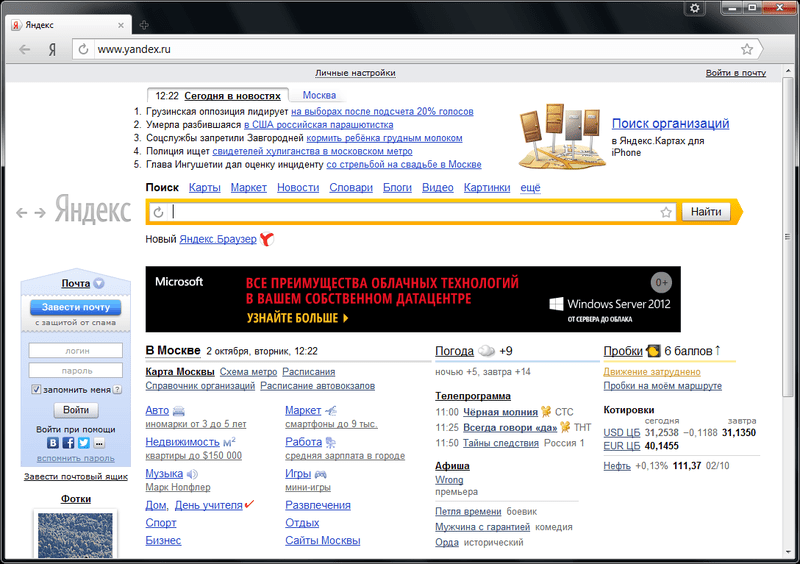Toggle the "запомнить меня" checkbox
The image size is (800, 564).
point(36,389)
